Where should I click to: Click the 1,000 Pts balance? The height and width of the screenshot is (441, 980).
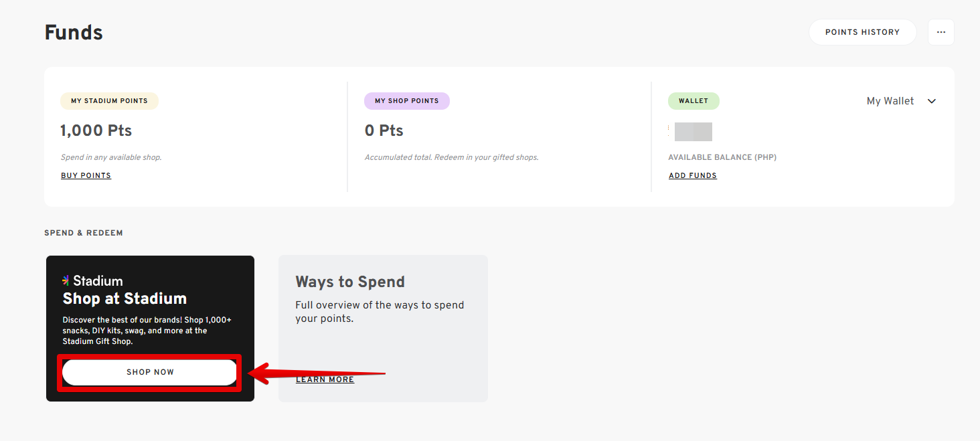[96, 130]
